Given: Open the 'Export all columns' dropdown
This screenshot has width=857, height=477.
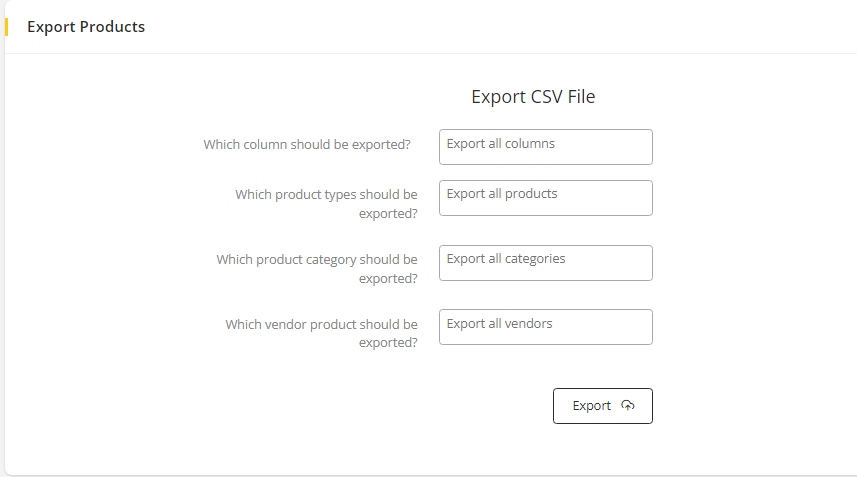Looking at the screenshot, I should tap(545, 147).
